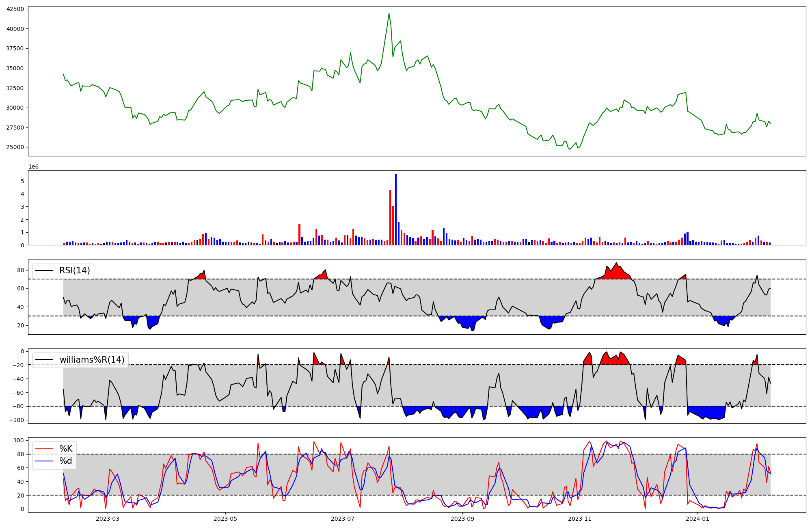This screenshot has height=528, width=812.
Task: Click the 25000 price axis label
Action: click(x=15, y=147)
